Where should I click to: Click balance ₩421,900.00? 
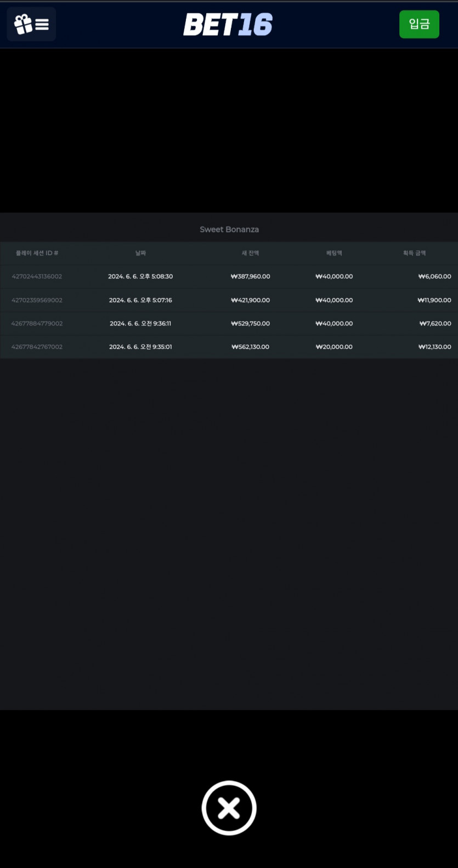pos(250,300)
